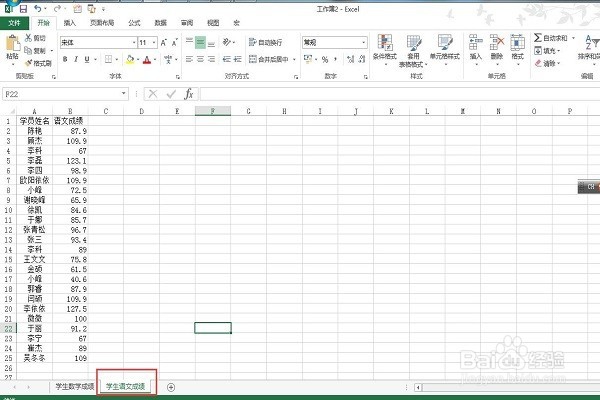Open the number format combo box

click(x=334, y=42)
